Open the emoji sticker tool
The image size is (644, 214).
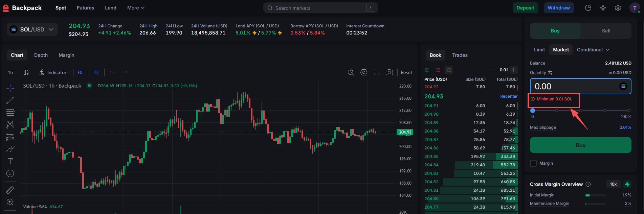pyautogui.click(x=10, y=173)
